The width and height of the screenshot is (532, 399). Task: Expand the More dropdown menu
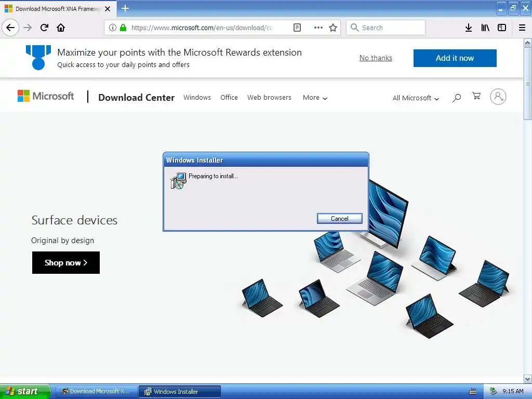click(x=315, y=98)
